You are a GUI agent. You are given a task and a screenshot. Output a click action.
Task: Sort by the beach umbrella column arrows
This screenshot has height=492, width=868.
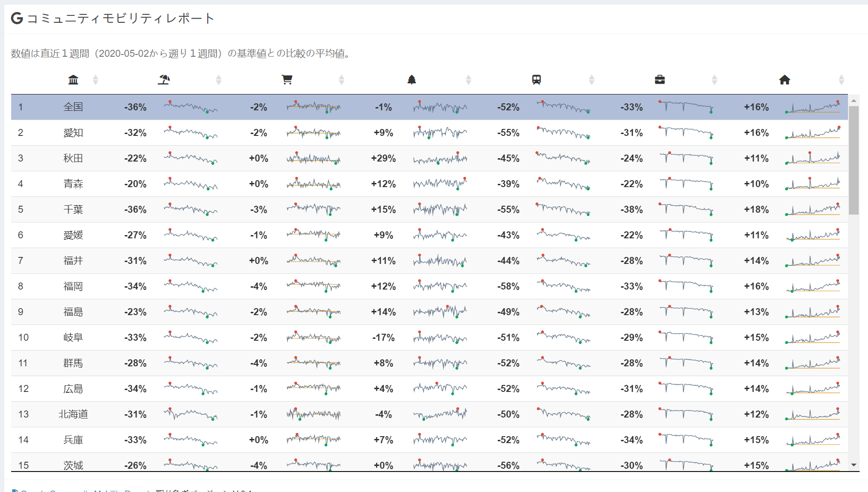218,80
